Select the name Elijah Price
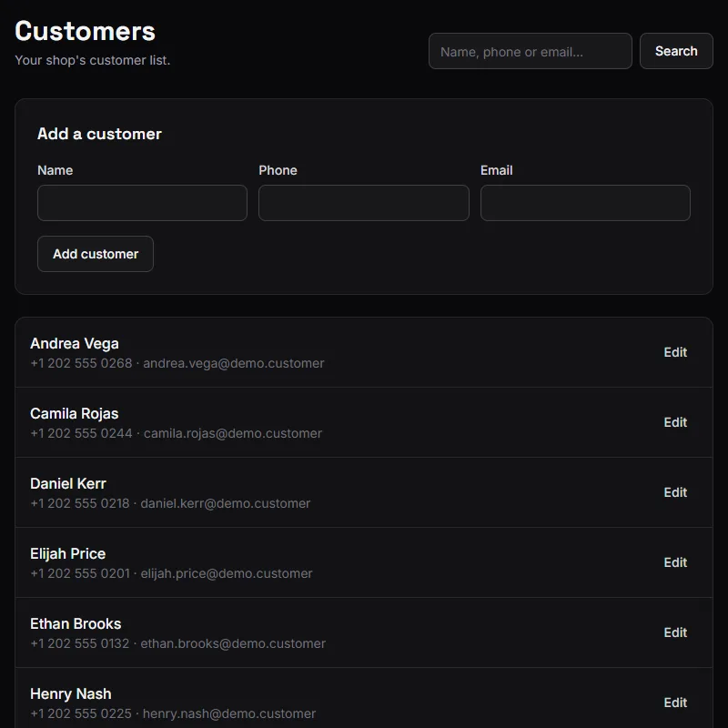728x728 pixels. pyautogui.click(x=67, y=554)
